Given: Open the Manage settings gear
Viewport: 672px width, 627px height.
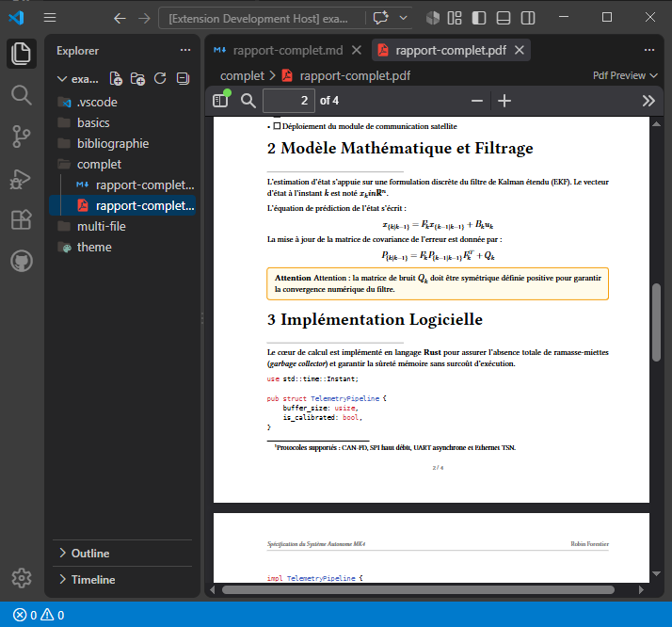Looking at the screenshot, I should click(21, 578).
